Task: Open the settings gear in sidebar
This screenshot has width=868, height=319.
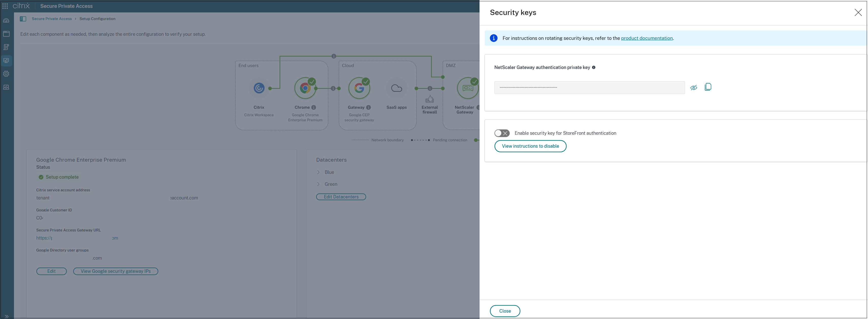Action: (6, 74)
